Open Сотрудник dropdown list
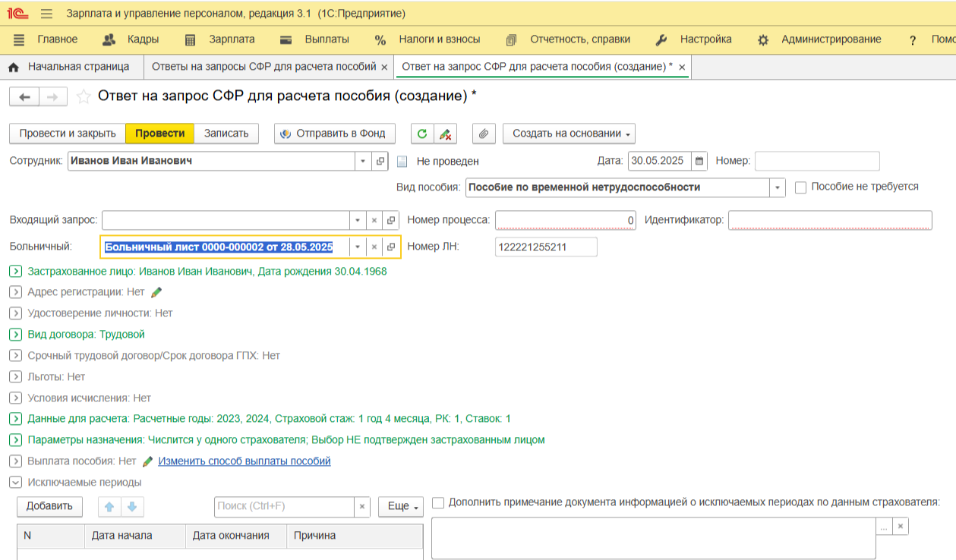The width and height of the screenshot is (956, 560). pos(363,161)
